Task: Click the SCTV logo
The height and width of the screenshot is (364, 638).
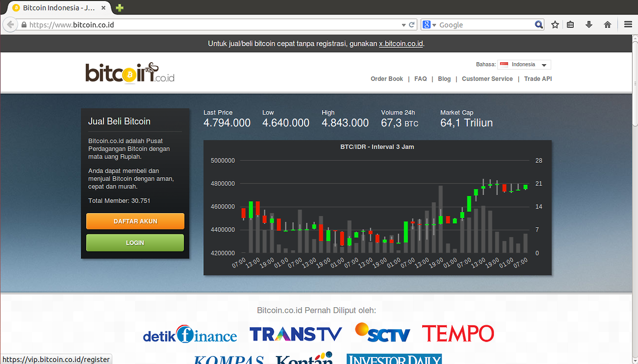Action: tap(382, 333)
